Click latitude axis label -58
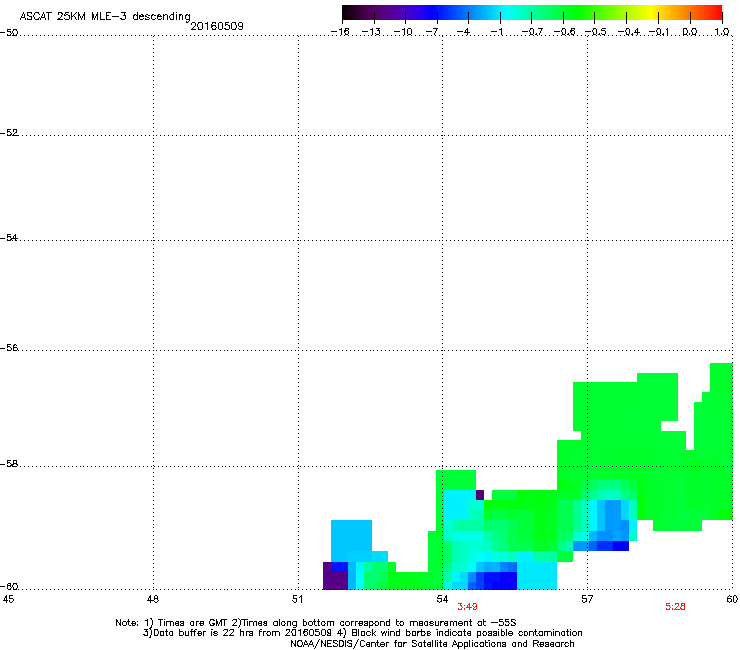This screenshot has height=650, width=740. click(9, 464)
